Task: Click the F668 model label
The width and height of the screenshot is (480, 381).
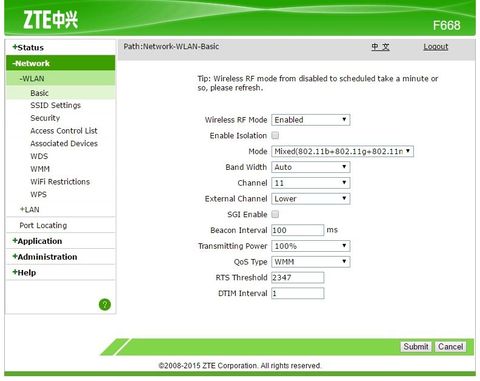Action: [446, 25]
